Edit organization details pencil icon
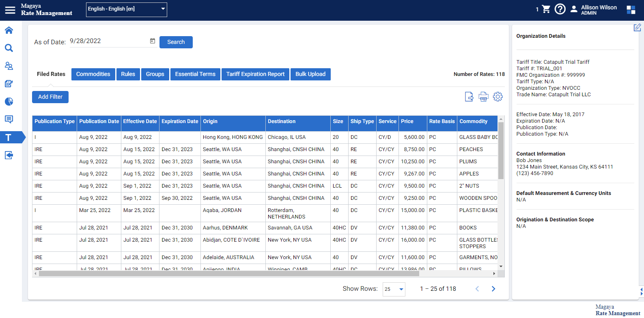Screen dimensions: 644x318 pyautogui.click(x=638, y=27)
